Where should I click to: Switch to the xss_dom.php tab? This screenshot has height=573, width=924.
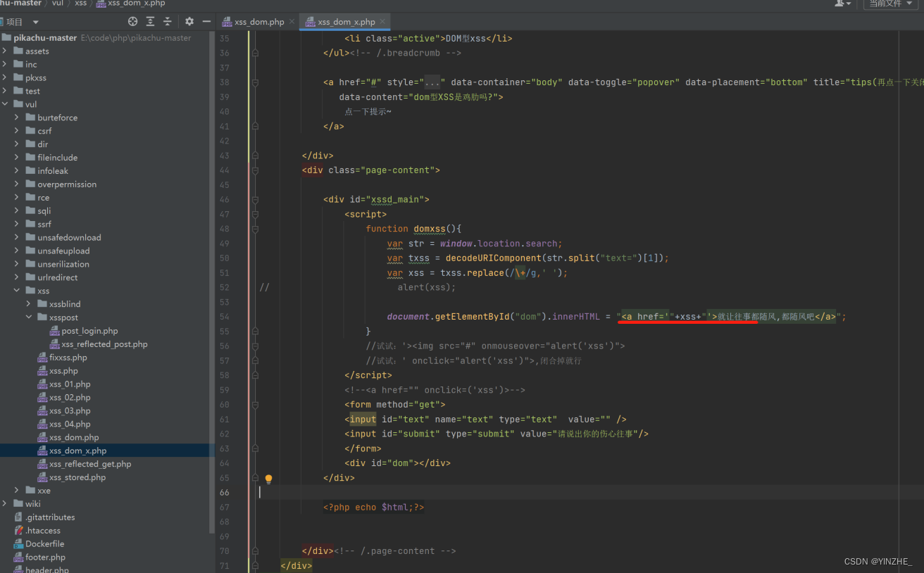click(x=258, y=22)
